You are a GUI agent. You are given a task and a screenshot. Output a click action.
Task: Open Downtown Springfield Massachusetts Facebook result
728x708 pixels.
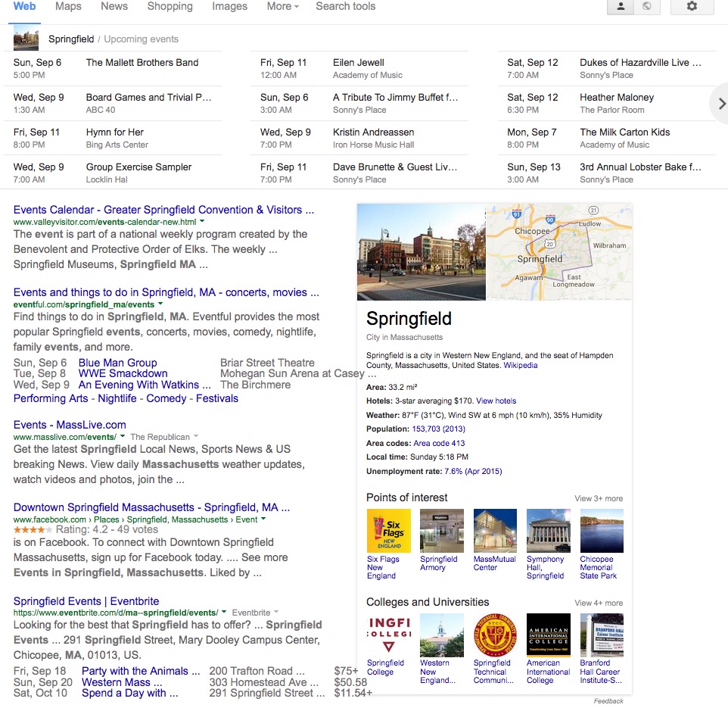(152, 507)
